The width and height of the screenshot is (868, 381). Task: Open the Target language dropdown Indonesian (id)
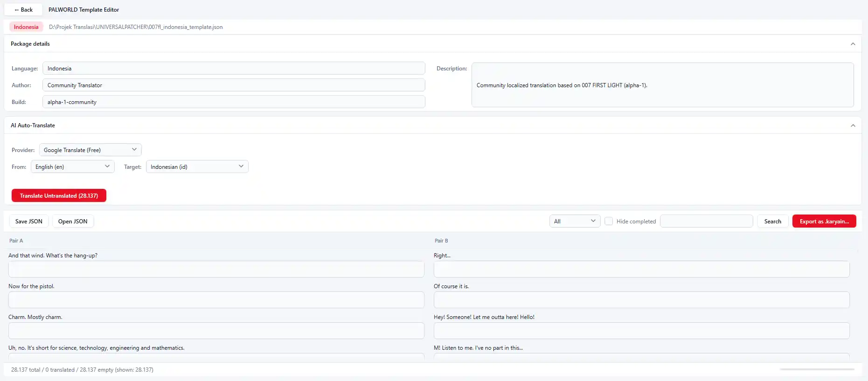click(197, 167)
